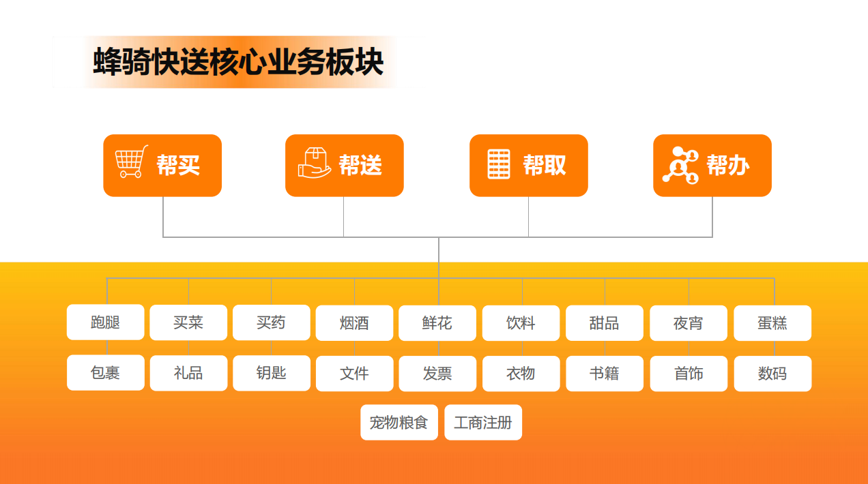
Task: Click the hand holding a box icon beside 帮送
Action: click(x=315, y=163)
